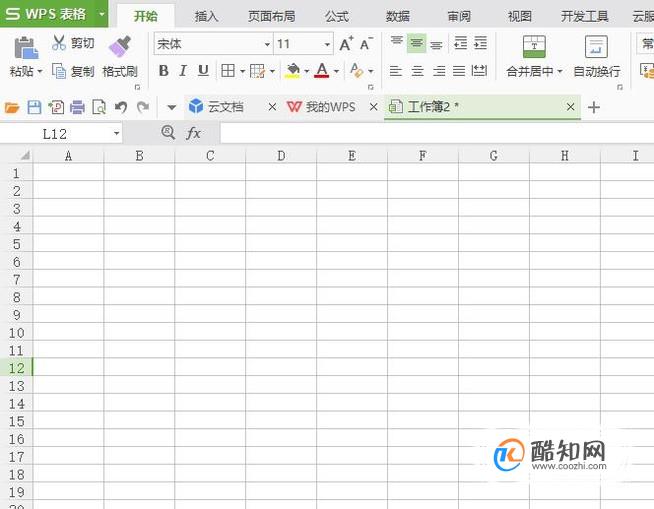Viewport: 654px width, 509px height.
Task: Undo the last action
Action: tap(121, 107)
